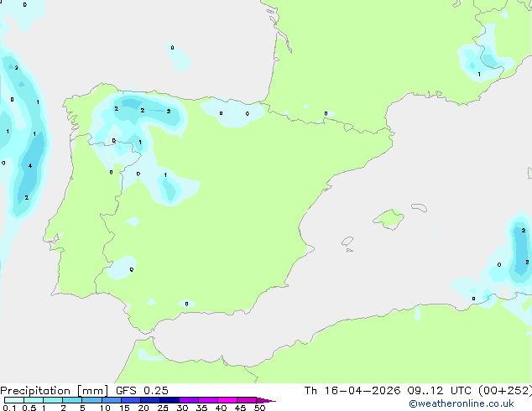Click the 25–30 mm navy legend swatch
Screen dimensions: 532x411
[x=169, y=400]
